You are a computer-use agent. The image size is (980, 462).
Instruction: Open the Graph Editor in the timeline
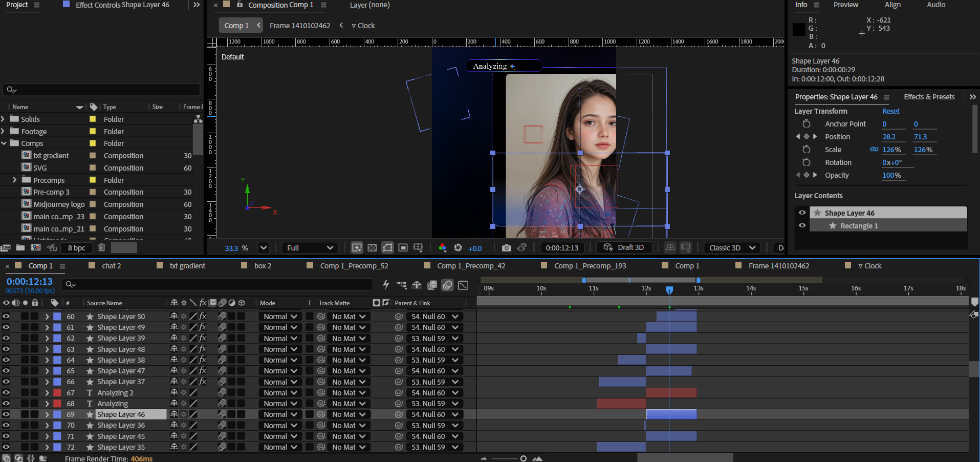[463, 285]
